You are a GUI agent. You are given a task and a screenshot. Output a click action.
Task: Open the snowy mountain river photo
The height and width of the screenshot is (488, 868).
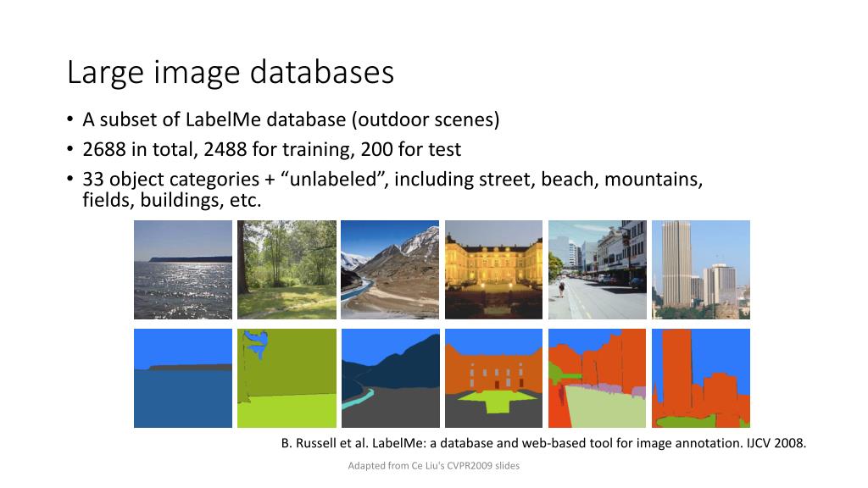390,269
